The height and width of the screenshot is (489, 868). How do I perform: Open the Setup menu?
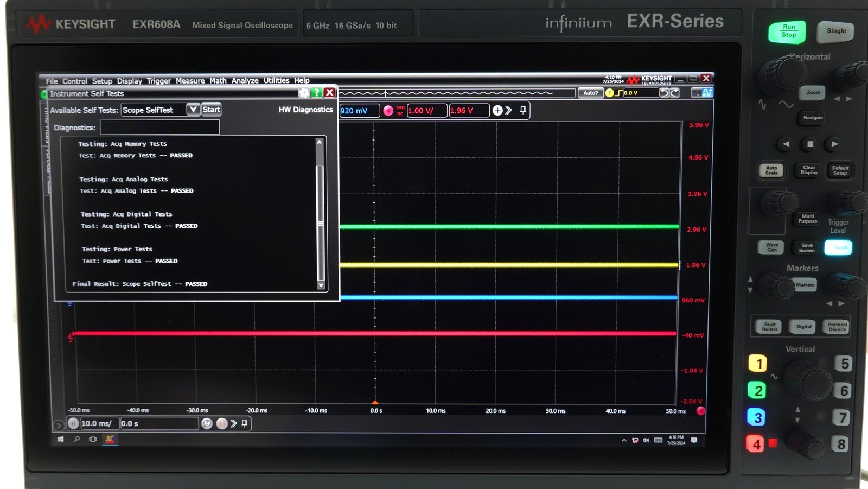[x=102, y=81]
